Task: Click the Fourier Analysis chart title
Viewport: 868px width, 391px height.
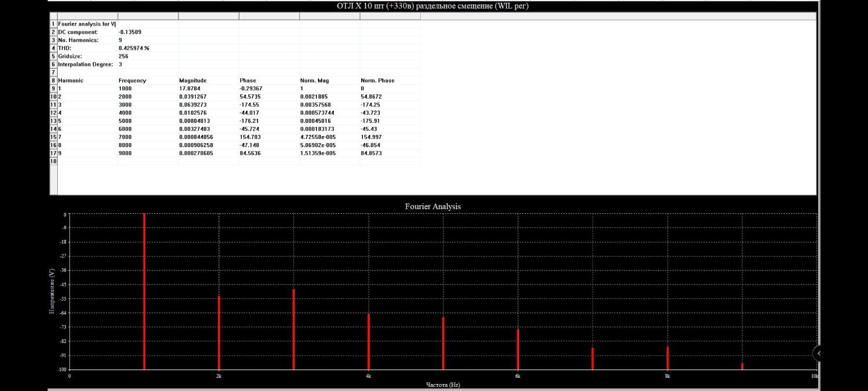Action: tap(433, 206)
